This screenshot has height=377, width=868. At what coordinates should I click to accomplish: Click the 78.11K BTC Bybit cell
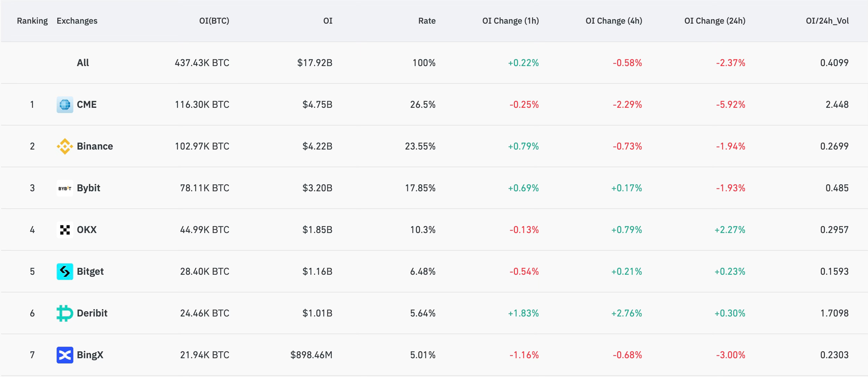click(x=205, y=188)
